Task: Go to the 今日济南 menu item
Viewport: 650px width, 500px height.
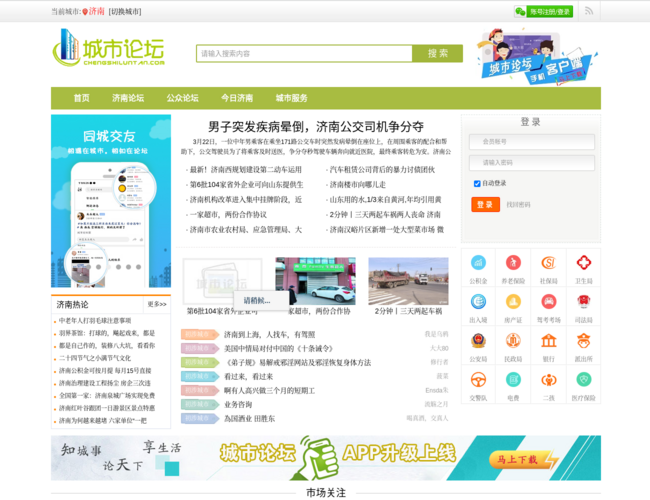Action: [x=237, y=98]
